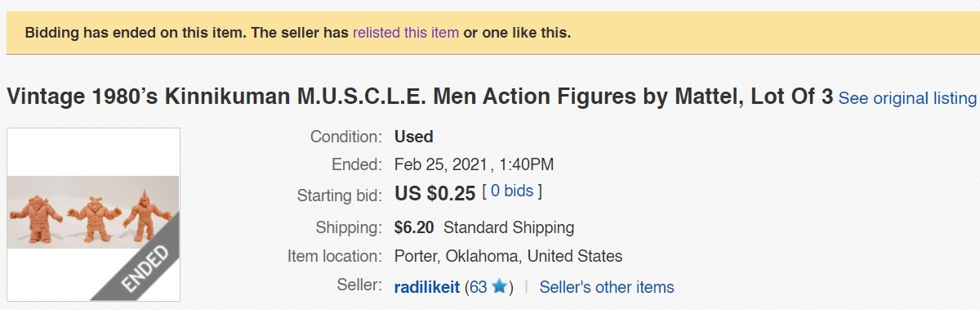The height and width of the screenshot is (310, 980).
Task: Click the gray ENDED ribbon on thumbnail
Action: tap(140, 262)
